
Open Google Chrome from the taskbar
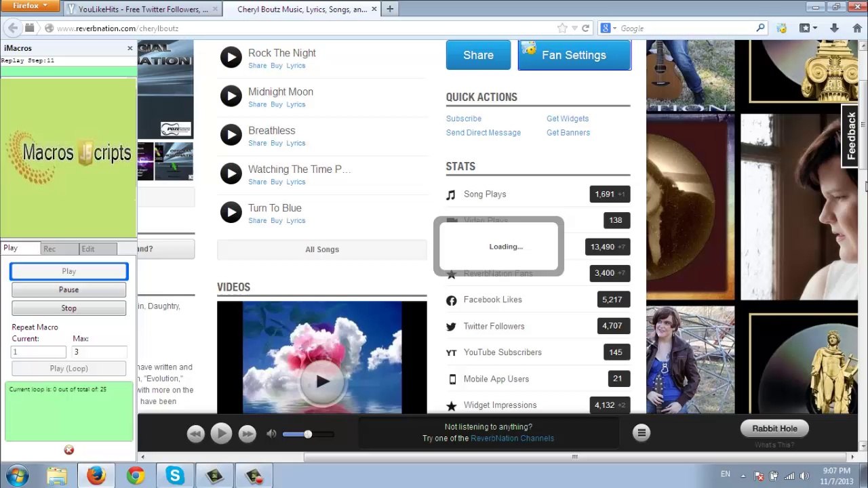click(136, 476)
